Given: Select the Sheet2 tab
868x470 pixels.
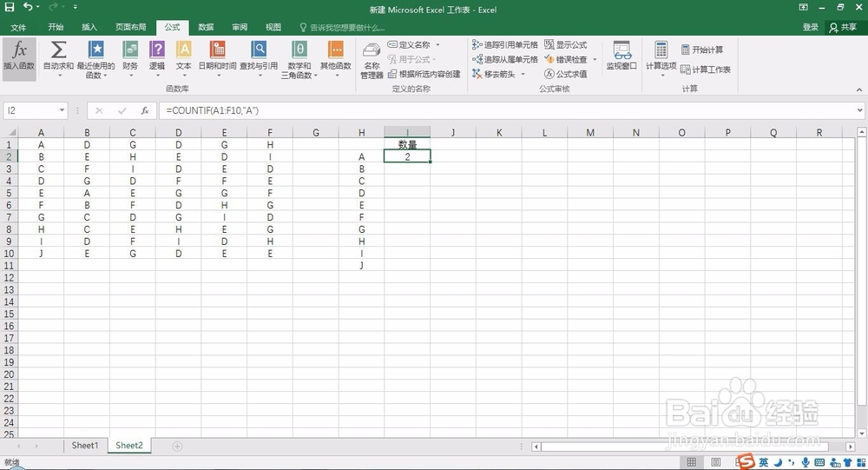Looking at the screenshot, I should [x=129, y=446].
